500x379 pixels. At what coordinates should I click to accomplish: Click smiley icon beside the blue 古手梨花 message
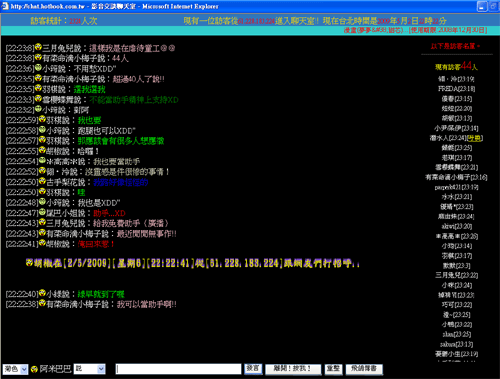pyautogui.click(x=42, y=181)
